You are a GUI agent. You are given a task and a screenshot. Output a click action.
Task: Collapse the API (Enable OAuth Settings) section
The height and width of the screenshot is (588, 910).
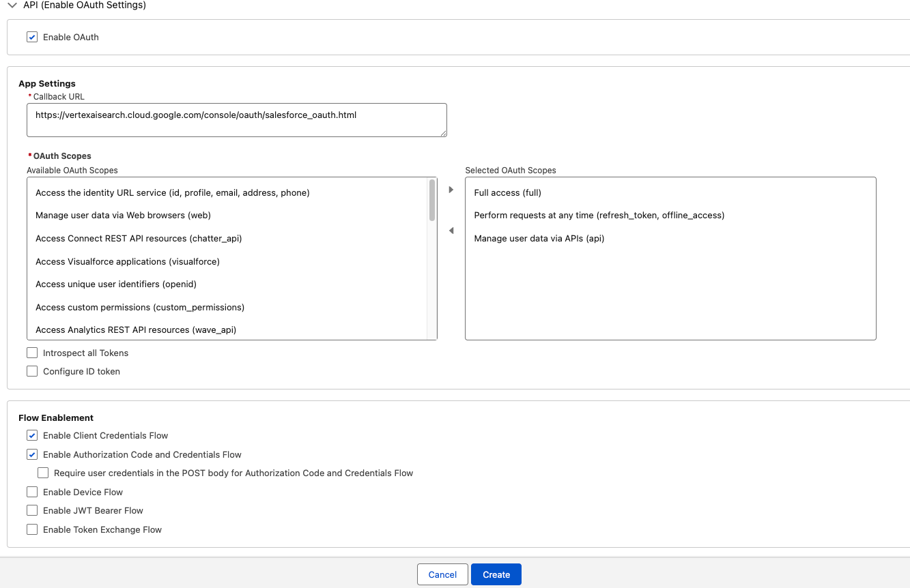pyautogui.click(x=11, y=5)
